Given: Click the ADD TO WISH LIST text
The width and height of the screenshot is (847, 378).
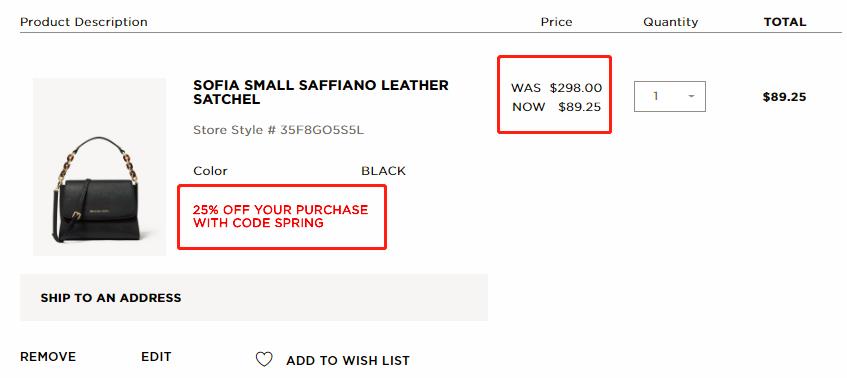Looking at the screenshot, I should tap(348, 360).
